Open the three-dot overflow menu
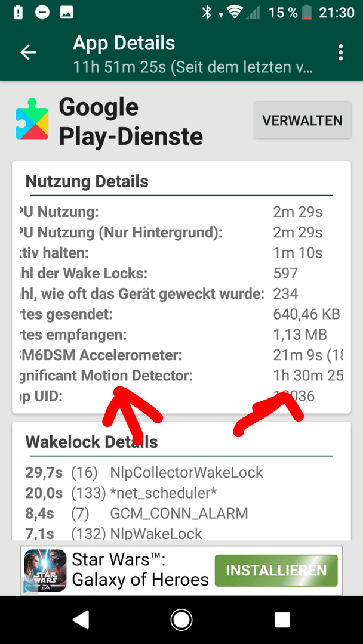Image resolution: width=363 pixels, height=644 pixels. (x=340, y=52)
